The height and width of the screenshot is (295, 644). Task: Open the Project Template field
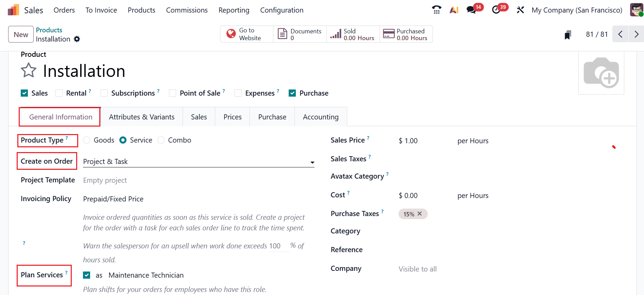pos(199,180)
